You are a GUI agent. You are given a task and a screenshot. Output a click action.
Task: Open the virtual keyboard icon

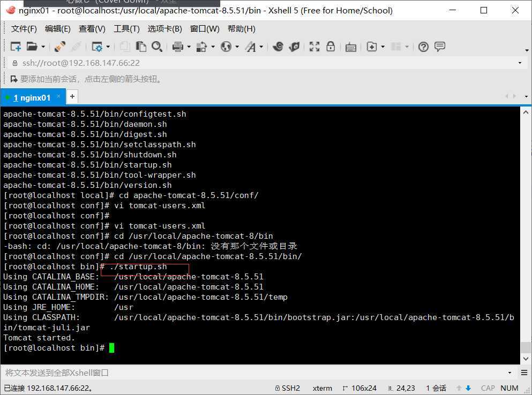tap(351, 47)
